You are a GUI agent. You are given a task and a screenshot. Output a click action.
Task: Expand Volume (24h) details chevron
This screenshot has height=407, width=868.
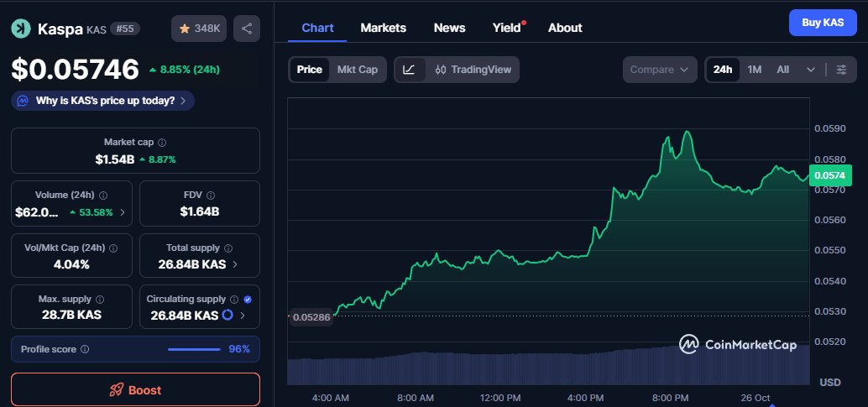tap(123, 212)
